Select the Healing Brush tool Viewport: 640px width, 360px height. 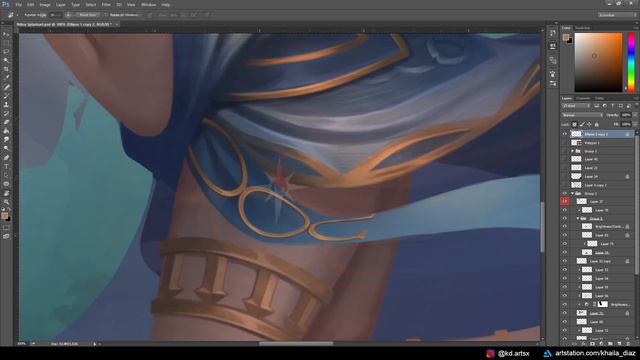[x=6, y=87]
